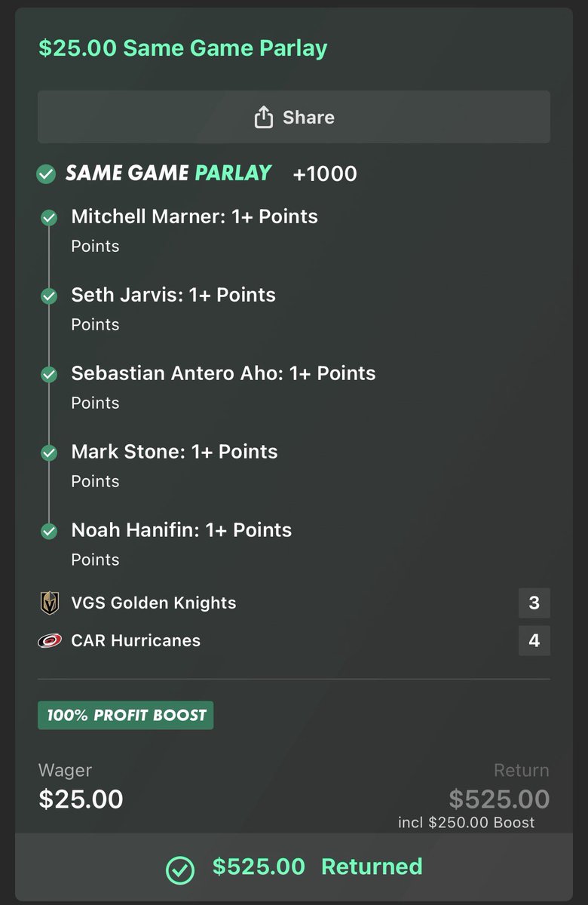This screenshot has height=905, width=588.
Task: Click the $25.00 wager amount
Action: (81, 799)
